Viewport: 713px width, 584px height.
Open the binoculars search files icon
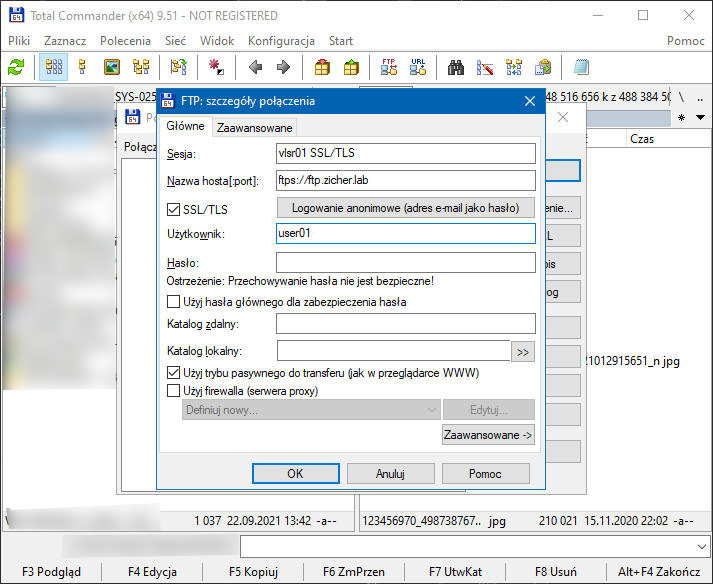tap(456, 67)
